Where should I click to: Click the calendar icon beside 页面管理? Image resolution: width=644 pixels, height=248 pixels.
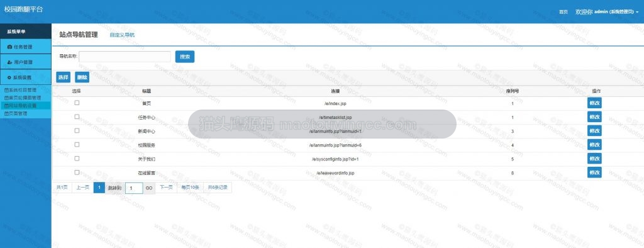(6, 113)
